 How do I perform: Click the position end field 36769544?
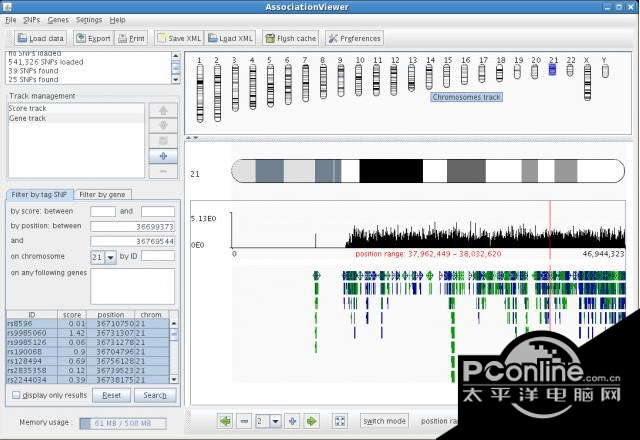click(133, 241)
